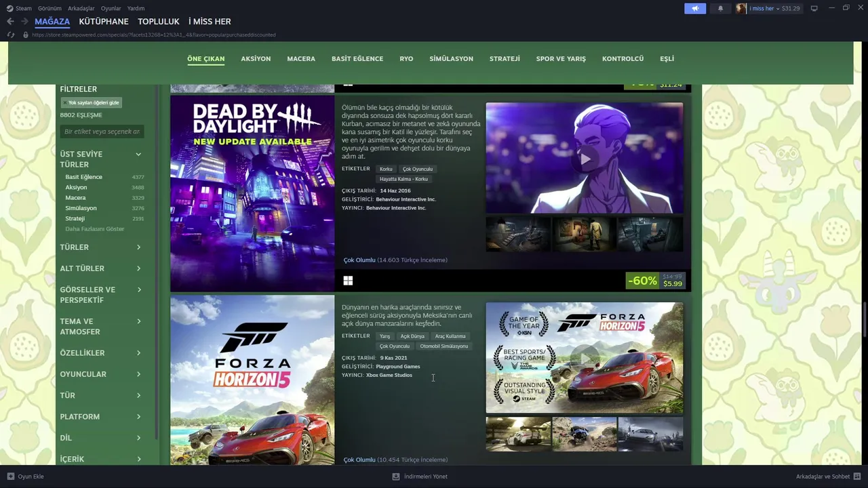This screenshot has height=488, width=868.
Task: Click the Korku tag on Dead by Daylight
Action: [386, 169]
